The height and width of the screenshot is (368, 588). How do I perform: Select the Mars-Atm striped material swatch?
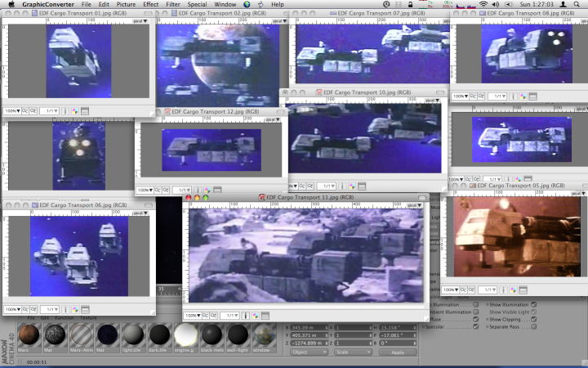(x=82, y=334)
